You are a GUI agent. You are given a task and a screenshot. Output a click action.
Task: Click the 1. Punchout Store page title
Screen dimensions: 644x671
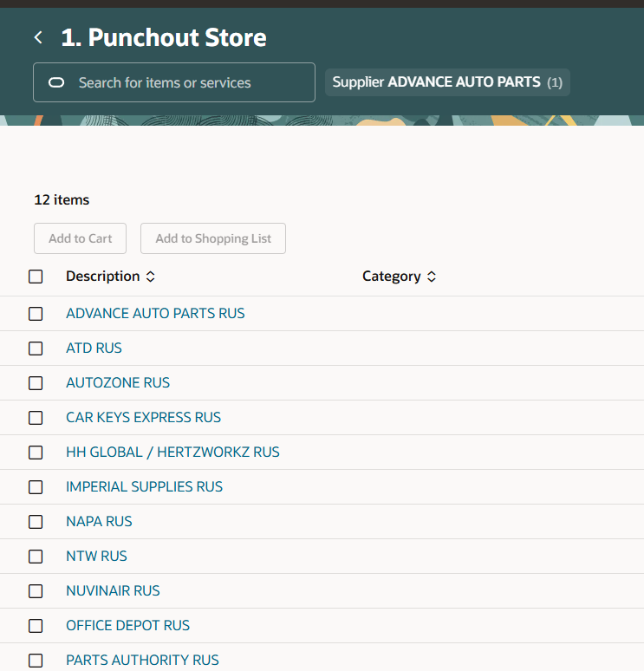click(164, 37)
